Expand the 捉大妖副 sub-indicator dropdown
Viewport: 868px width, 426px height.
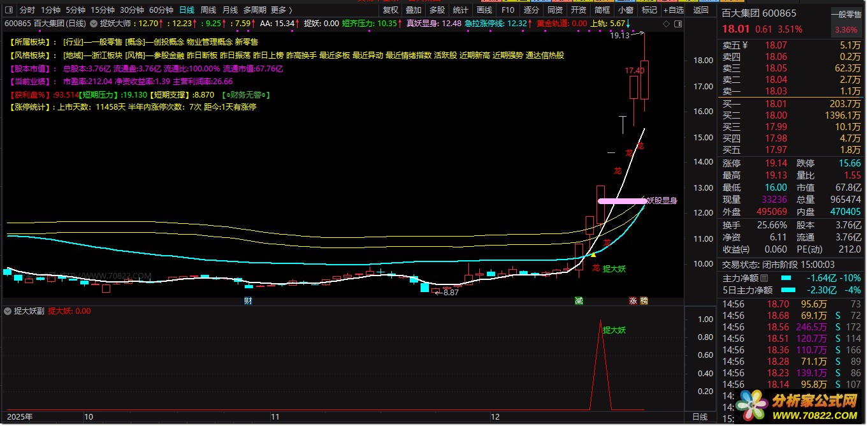8,311
